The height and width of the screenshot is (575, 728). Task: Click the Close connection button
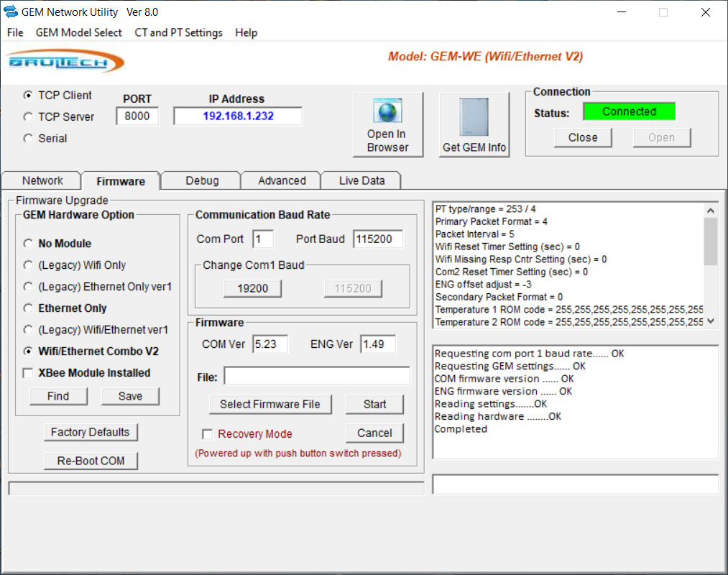(583, 137)
